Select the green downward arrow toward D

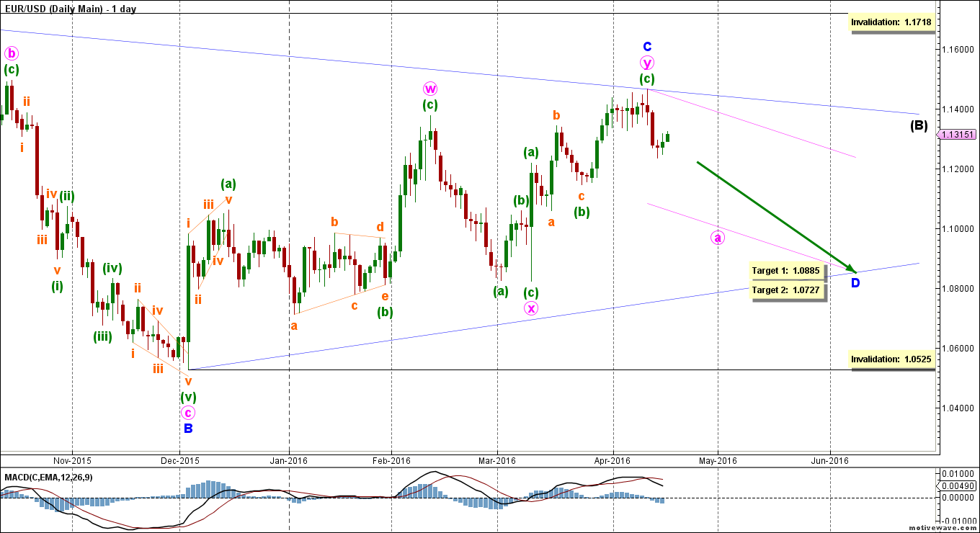click(x=775, y=217)
